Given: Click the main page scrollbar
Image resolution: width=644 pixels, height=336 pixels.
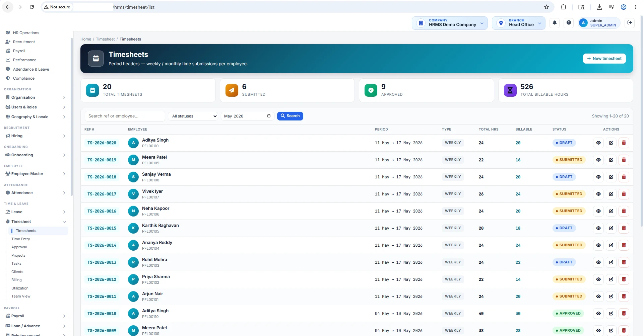Looking at the screenshot, I should [x=641, y=120].
